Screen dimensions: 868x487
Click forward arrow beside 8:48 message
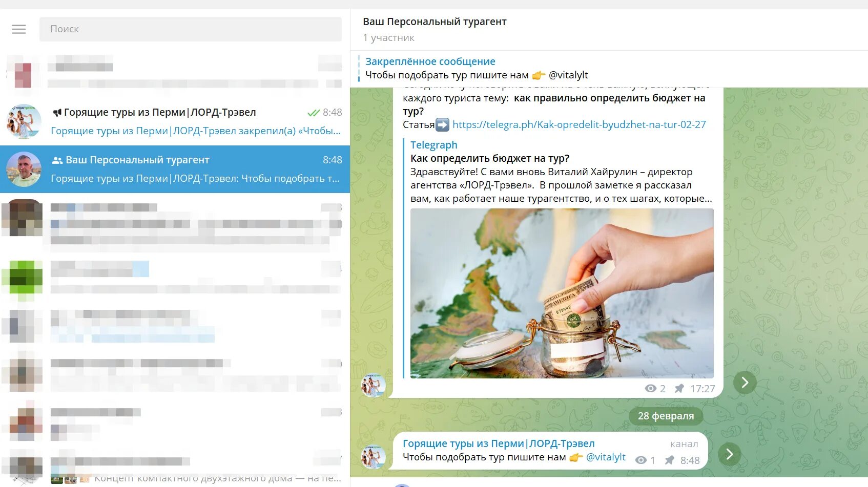click(730, 454)
